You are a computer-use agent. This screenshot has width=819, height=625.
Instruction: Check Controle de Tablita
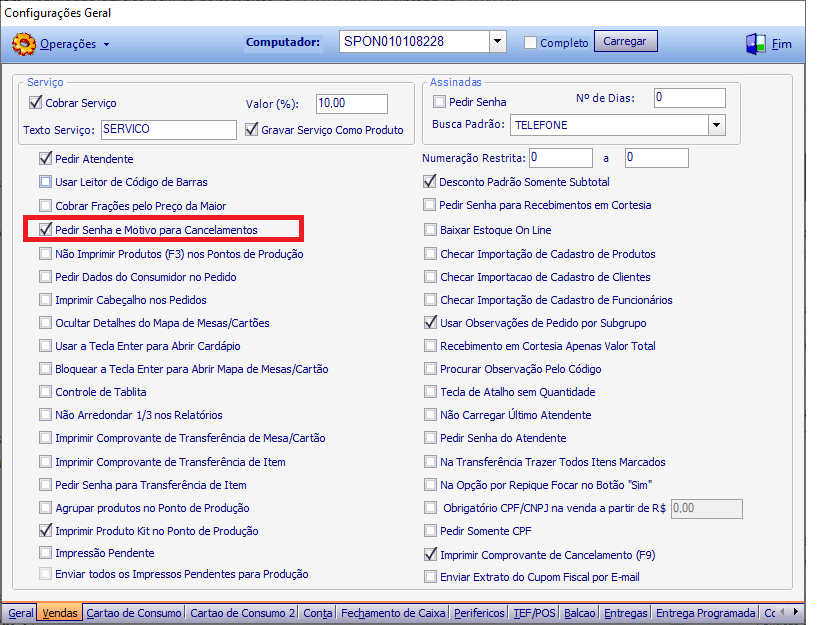(45, 392)
